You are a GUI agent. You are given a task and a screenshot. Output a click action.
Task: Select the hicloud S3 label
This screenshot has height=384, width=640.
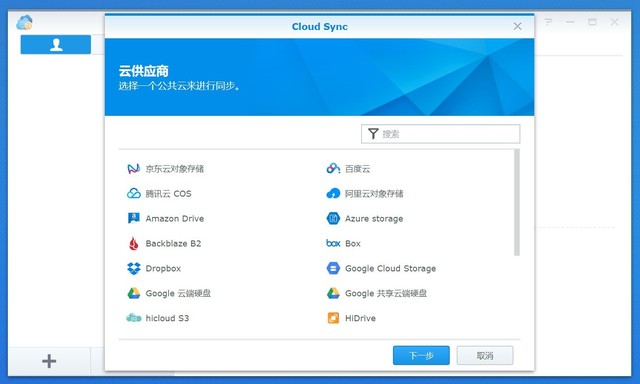[167, 318]
